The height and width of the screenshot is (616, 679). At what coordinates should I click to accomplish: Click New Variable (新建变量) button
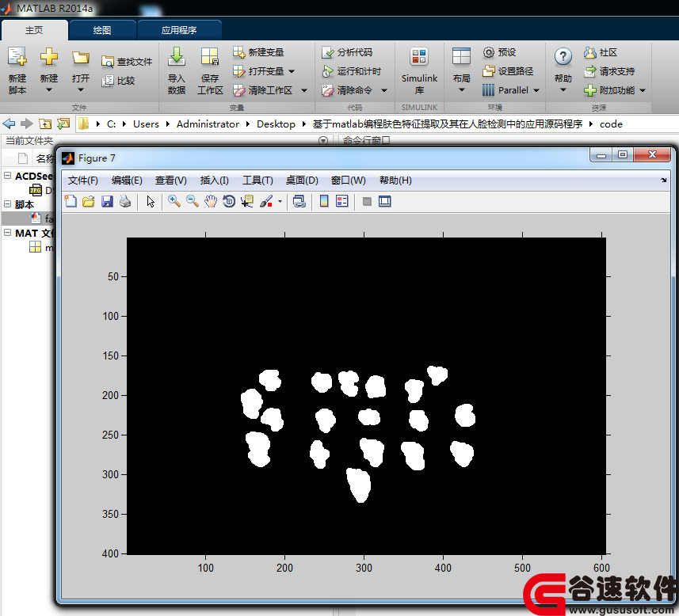tap(258, 52)
